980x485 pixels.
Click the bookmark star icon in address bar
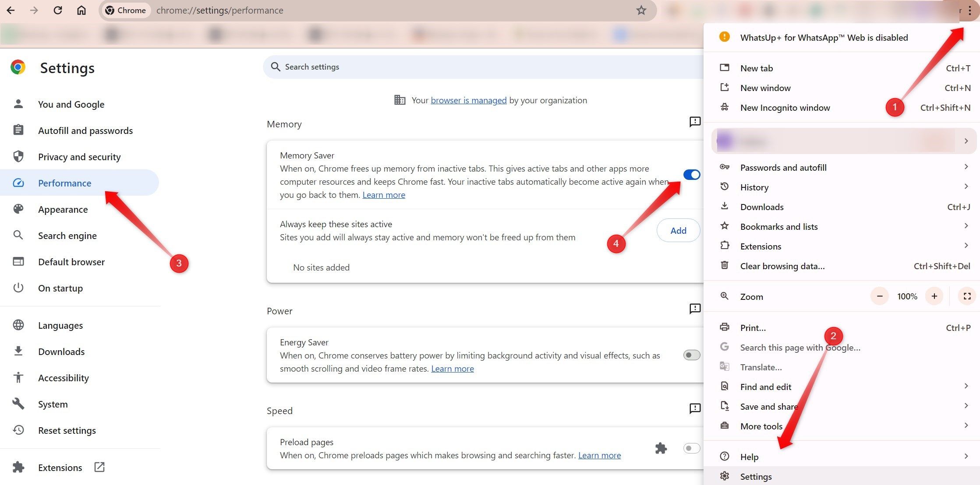[x=641, y=10]
